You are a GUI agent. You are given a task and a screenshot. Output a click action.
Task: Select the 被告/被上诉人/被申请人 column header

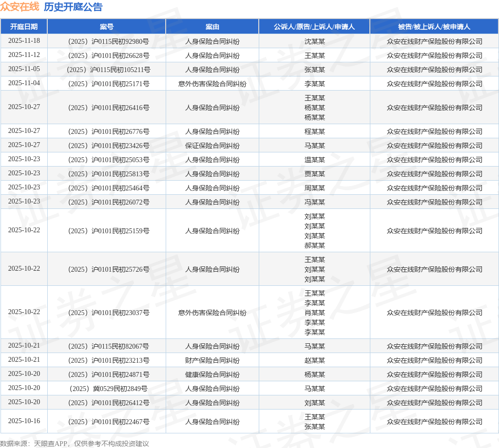click(x=434, y=27)
